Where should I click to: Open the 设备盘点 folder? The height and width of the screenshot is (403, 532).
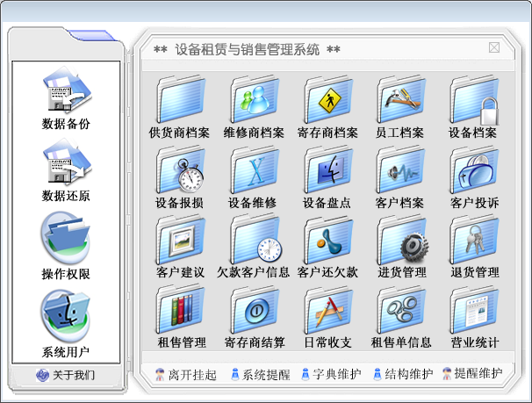(x=328, y=169)
